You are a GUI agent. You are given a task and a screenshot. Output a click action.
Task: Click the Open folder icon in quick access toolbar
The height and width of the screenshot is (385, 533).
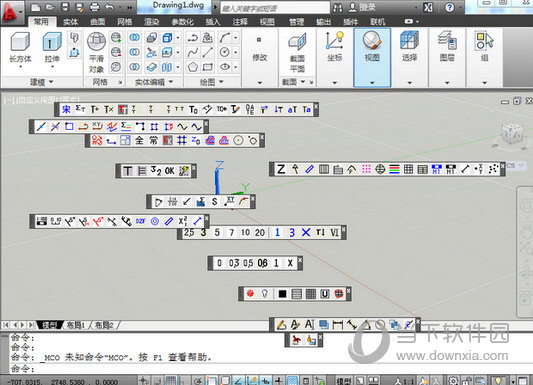[50, 7]
